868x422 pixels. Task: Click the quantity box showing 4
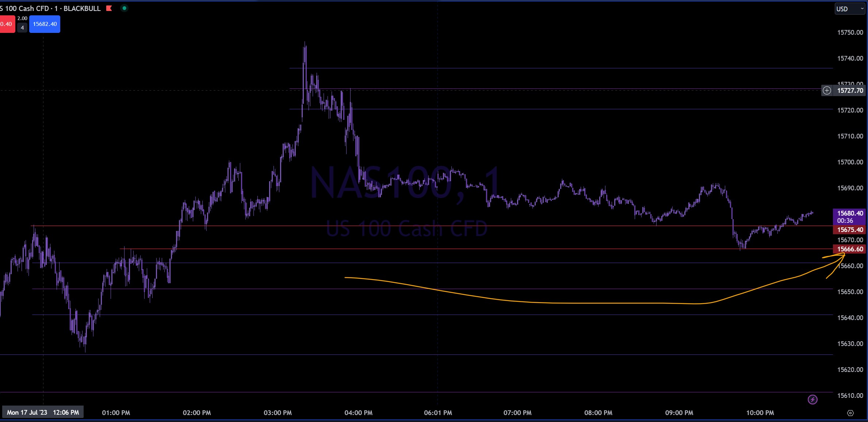click(22, 28)
